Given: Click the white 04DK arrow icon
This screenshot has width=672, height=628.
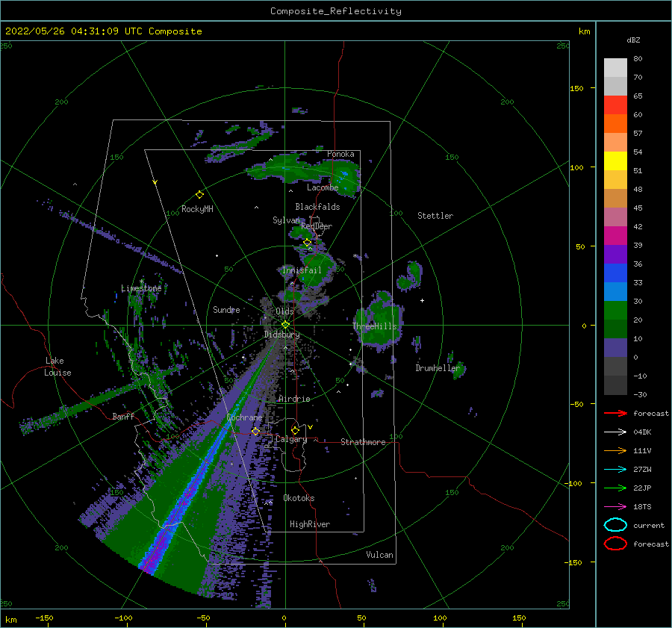Looking at the screenshot, I should 615,432.
